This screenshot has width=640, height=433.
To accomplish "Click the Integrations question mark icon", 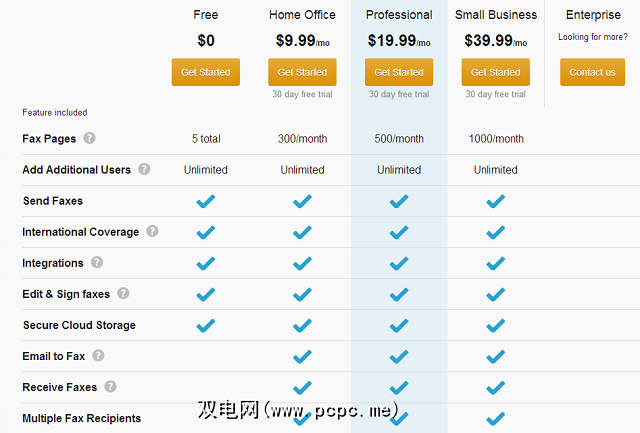I will [x=97, y=262].
